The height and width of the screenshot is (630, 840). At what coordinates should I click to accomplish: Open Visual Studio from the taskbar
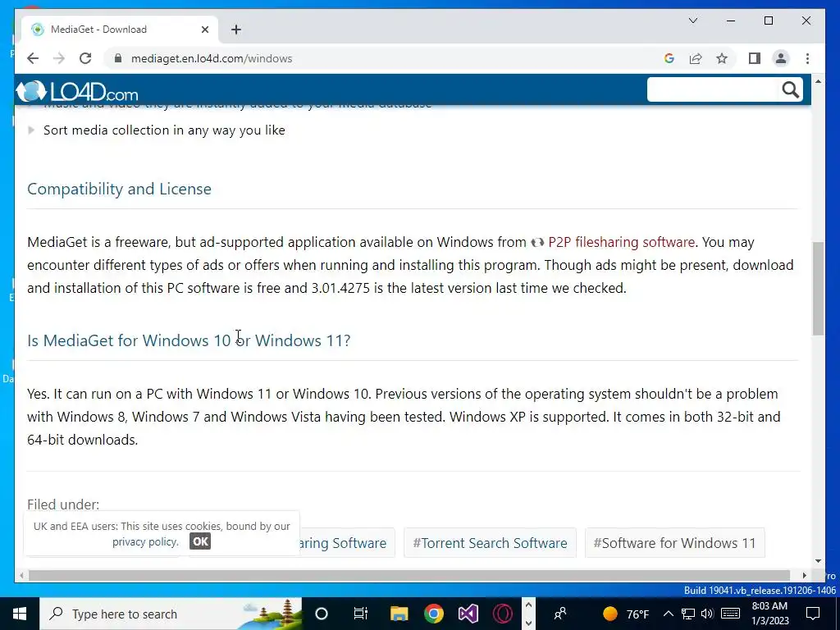[x=468, y=614]
